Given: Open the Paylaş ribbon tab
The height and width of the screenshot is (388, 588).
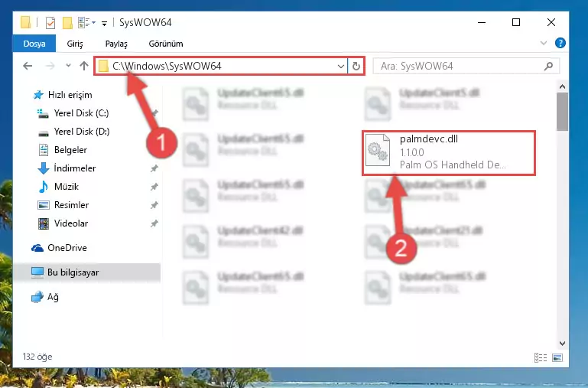Looking at the screenshot, I should (116, 44).
